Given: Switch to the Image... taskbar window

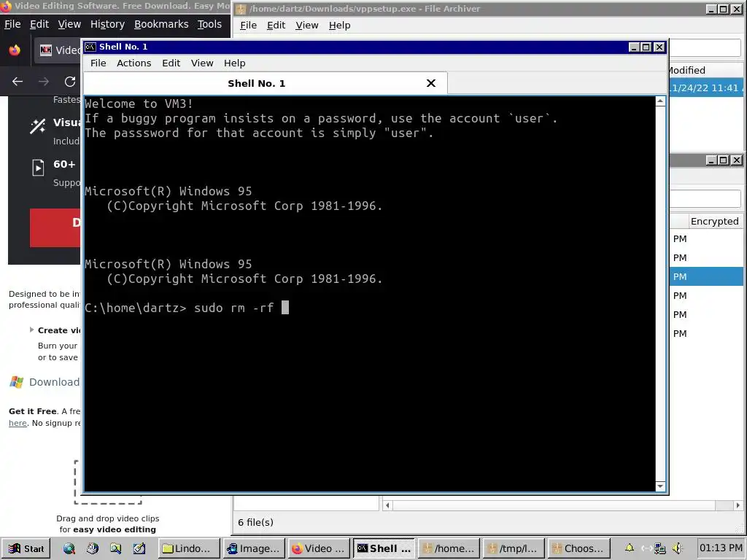Looking at the screenshot, I should (x=255, y=548).
